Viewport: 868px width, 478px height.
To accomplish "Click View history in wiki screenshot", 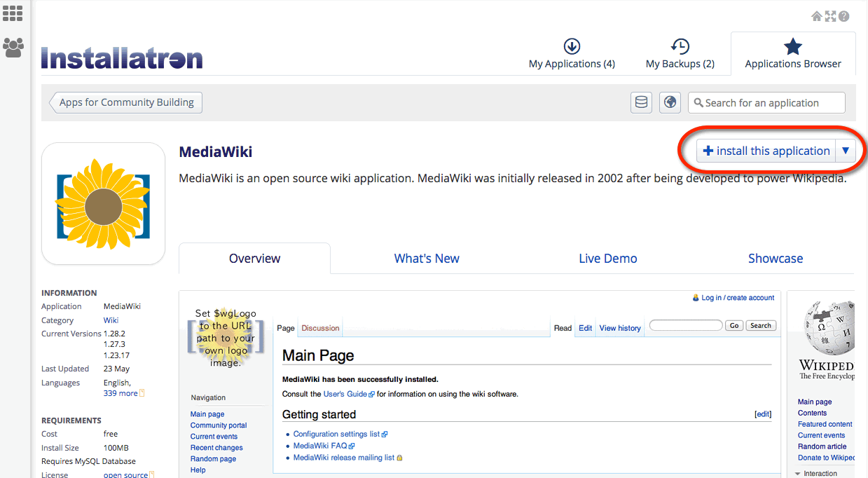I will tap(620, 328).
